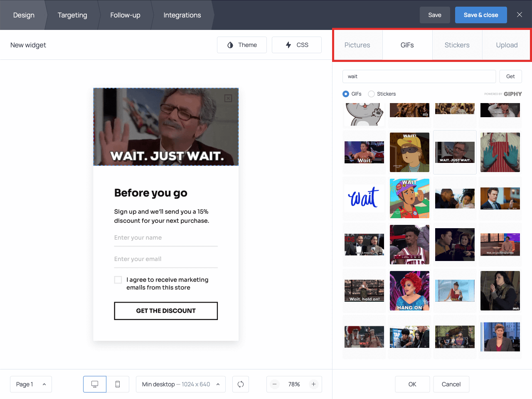This screenshot has height=399, width=532.
Task: Check the marketing emails agreement checkbox
Action: [118, 280]
